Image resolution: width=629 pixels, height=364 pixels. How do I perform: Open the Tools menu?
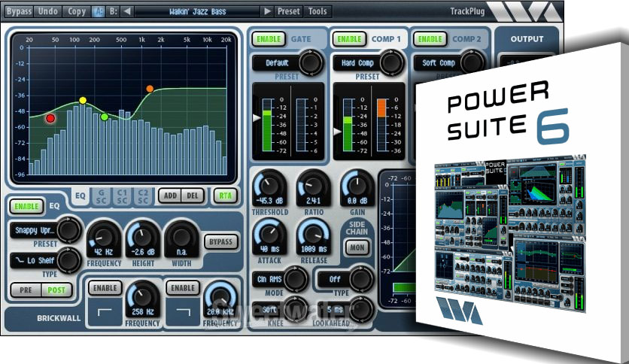[x=318, y=11]
